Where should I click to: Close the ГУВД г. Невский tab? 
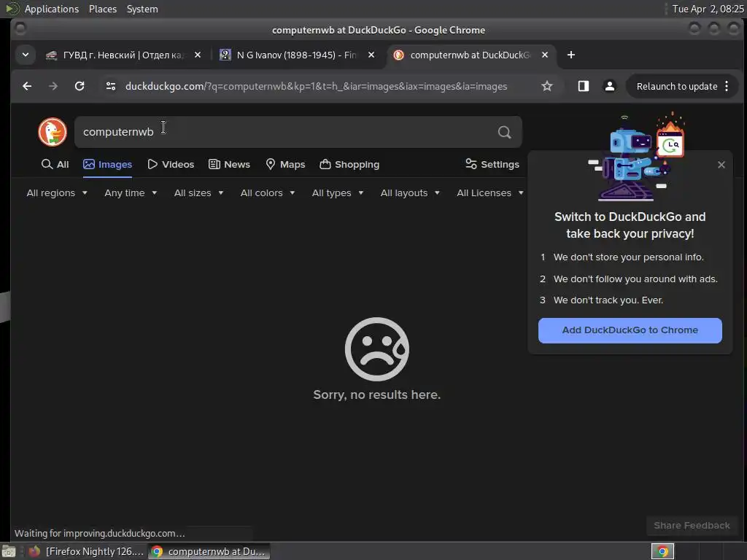(x=198, y=55)
